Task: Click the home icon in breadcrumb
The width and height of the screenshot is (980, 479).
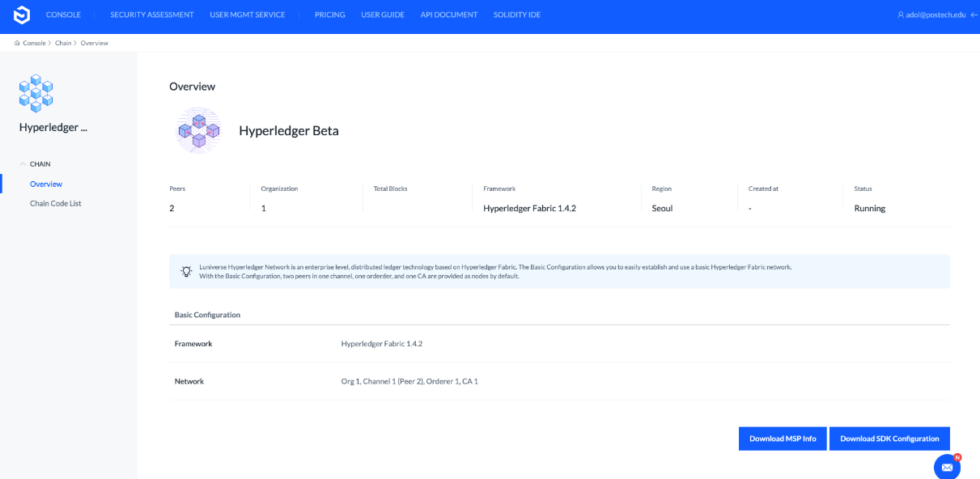Action: click(x=18, y=43)
